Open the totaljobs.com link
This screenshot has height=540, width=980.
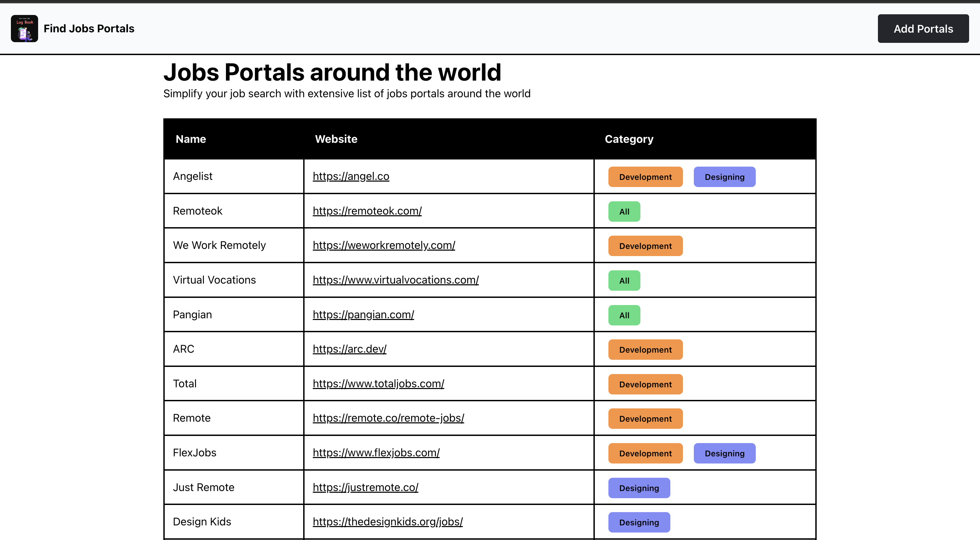coord(378,383)
